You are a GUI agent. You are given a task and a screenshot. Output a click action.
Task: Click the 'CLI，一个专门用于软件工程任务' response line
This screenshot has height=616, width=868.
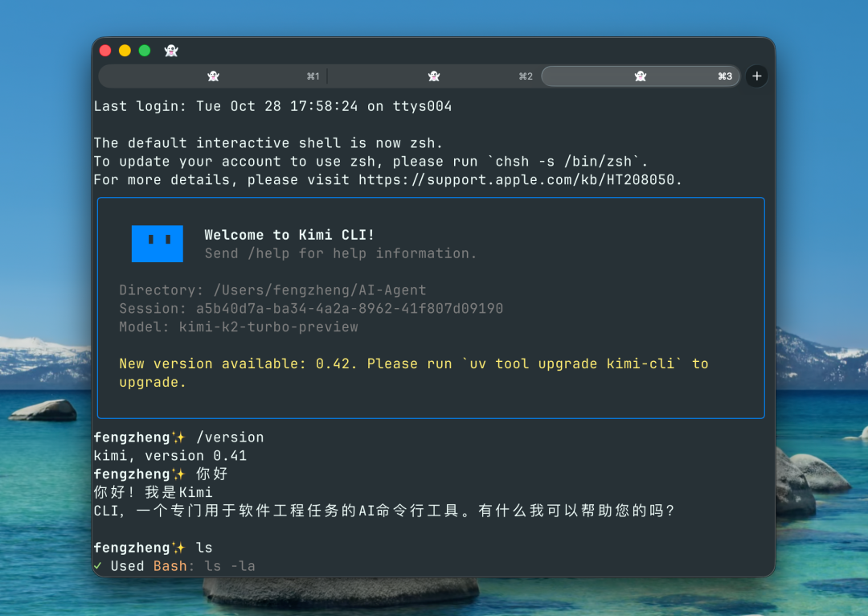click(x=385, y=510)
